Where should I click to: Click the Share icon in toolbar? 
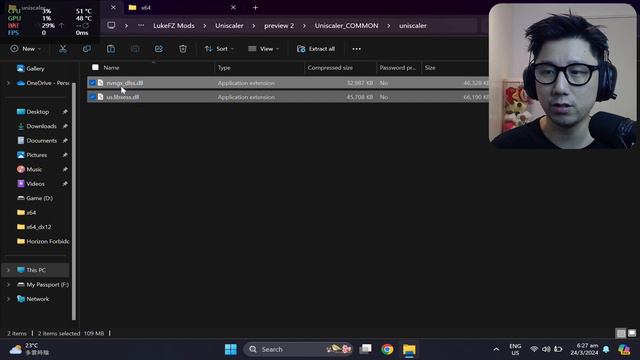pos(159,49)
